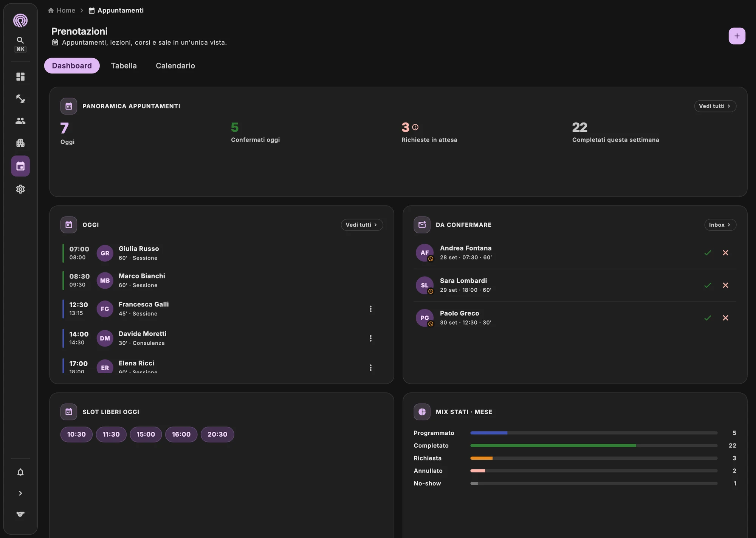This screenshot has height=538, width=756.
Task: Switch to the Calendario tab
Action: pos(175,66)
